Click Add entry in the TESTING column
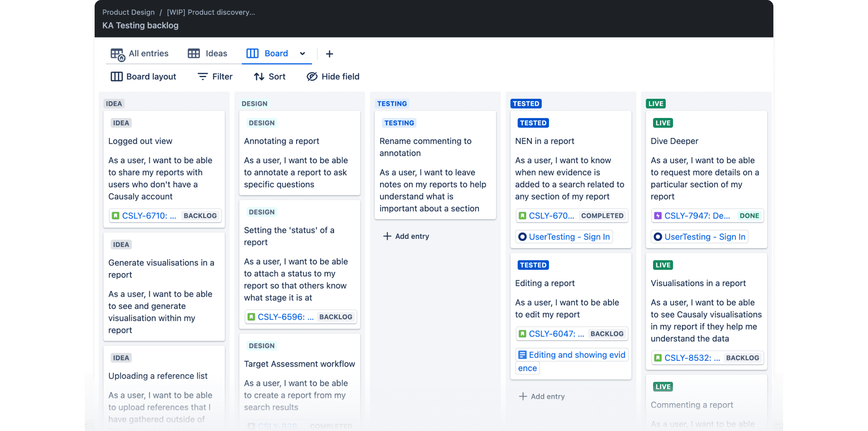Image resolution: width=868 pixels, height=431 pixels. (406, 236)
